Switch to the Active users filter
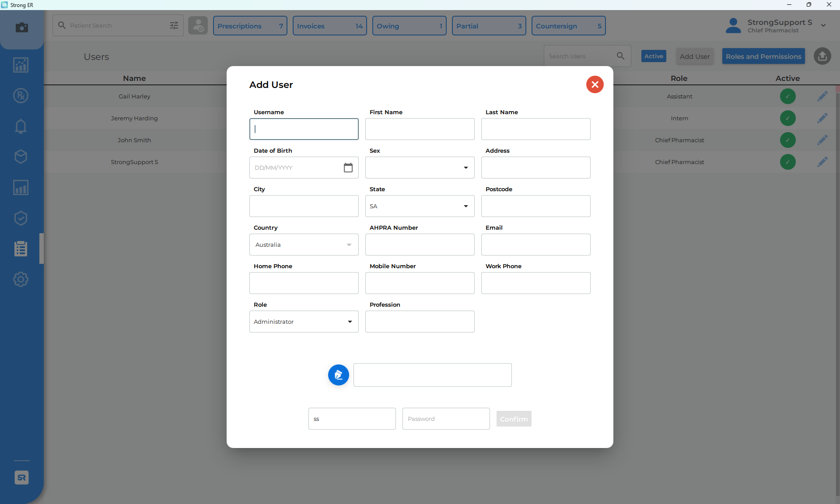 [x=653, y=56]
